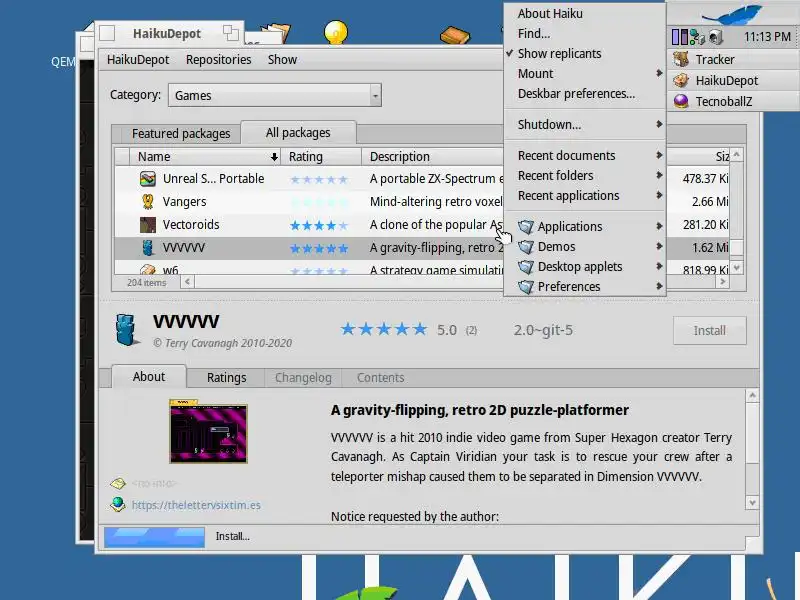Click the Haiku leaf feather Deskbar logo
Viewport: 800px width, 600px height.
point(733,14)
